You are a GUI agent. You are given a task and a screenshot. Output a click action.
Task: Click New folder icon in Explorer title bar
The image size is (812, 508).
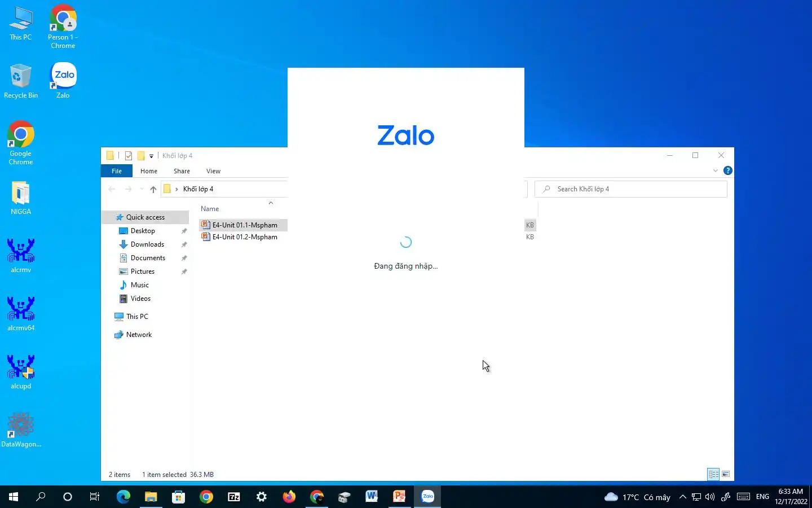pyautogui.click(x=141, y=156)
